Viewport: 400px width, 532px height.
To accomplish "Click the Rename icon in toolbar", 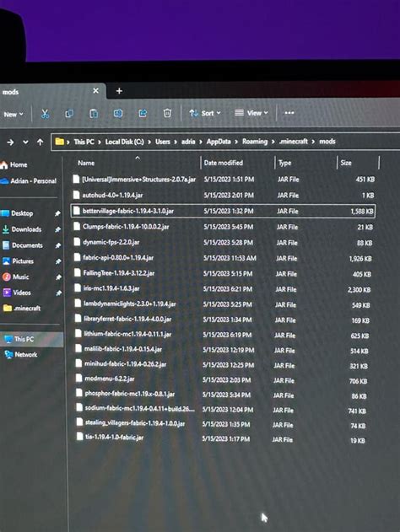I will [x=118, y=113].
